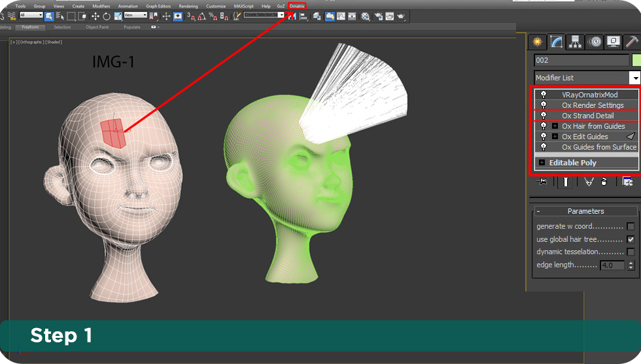Viewport: 641px width, 364px height.
Task: Open the Ornatrix menu
Action: click(x=297, y=6)
